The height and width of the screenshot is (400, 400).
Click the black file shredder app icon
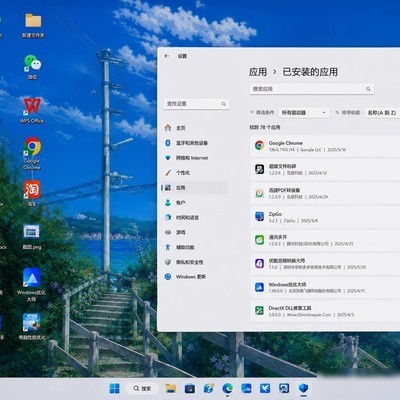pyautogui.click(x=259, y=169)
